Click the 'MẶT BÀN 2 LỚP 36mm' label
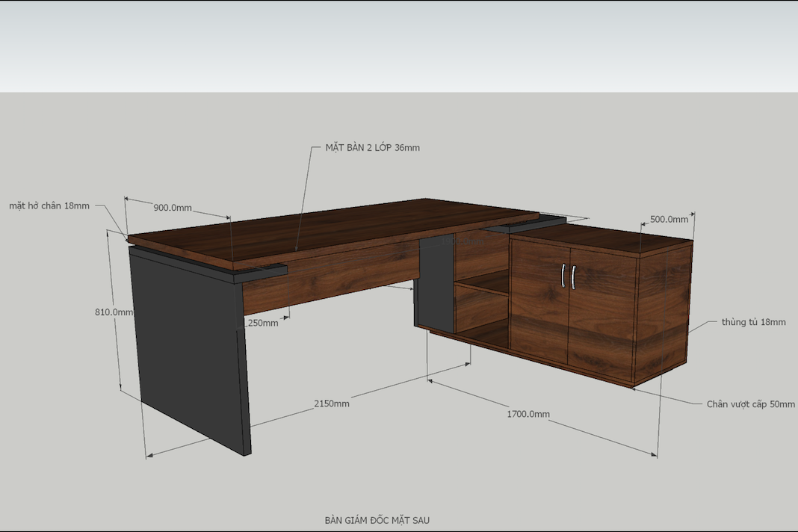Viewport: 798px width, 532px height. tap(373, 148)
